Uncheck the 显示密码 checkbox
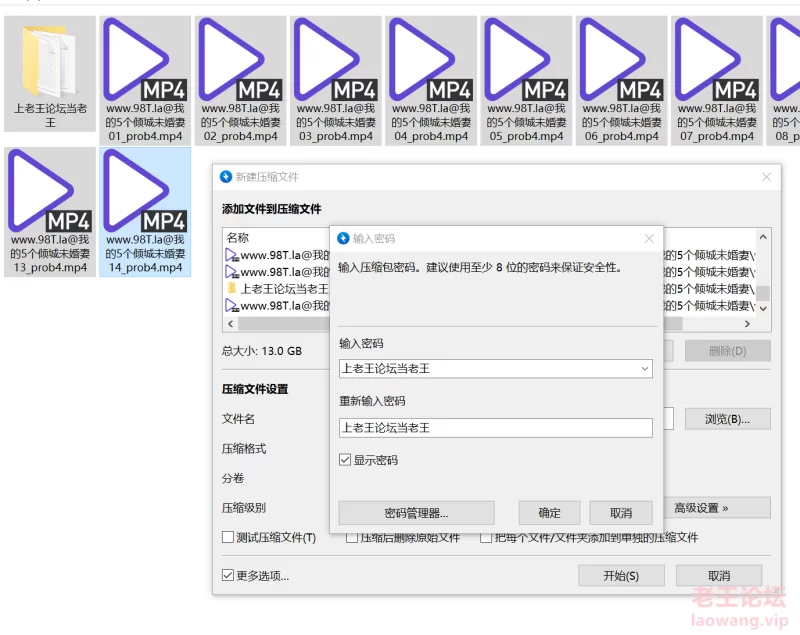 [x=346, y=461]
